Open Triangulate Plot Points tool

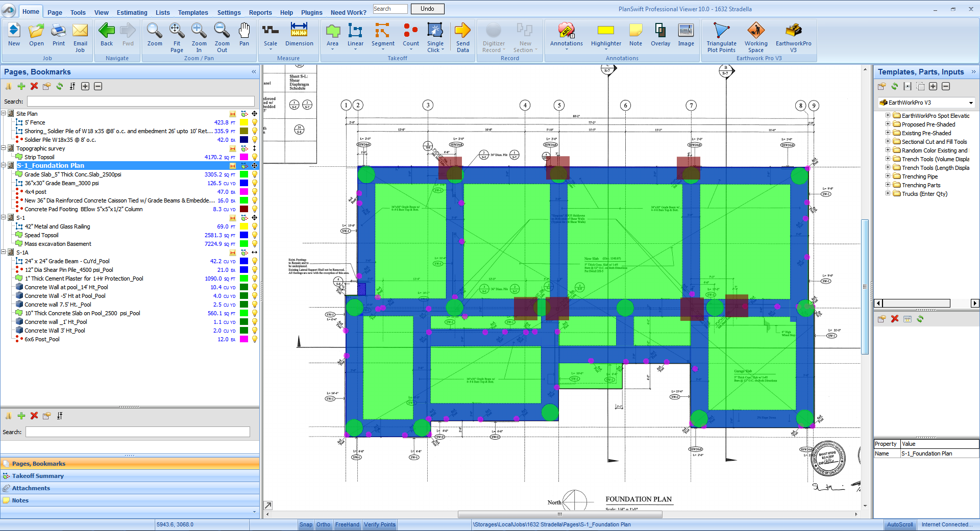click(721, 37)
